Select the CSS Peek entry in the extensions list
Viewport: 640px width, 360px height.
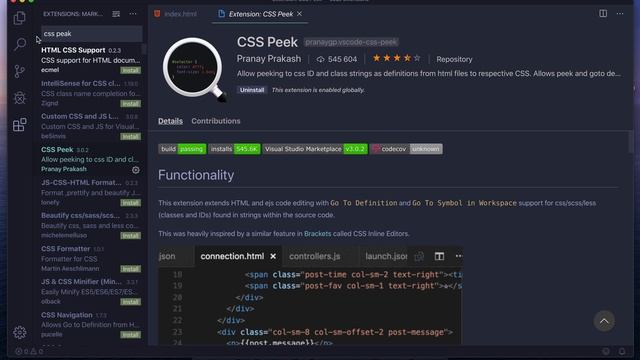point(91,159)
